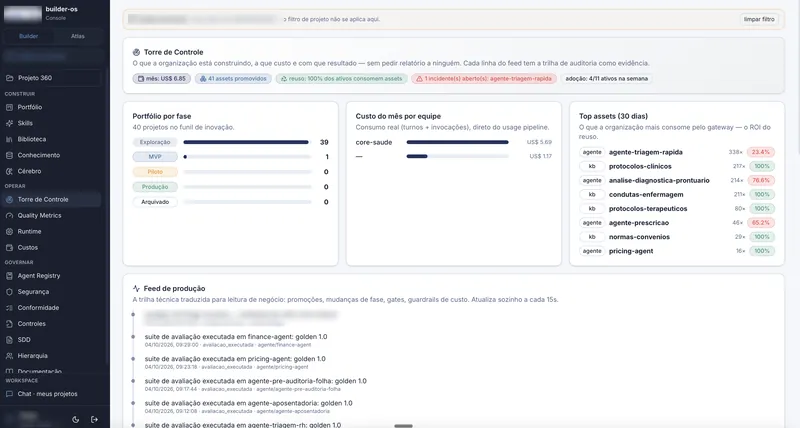Click protocolos-terapeuticos asset row
Screen dimensions: 800x428
(x=677, y=209)
